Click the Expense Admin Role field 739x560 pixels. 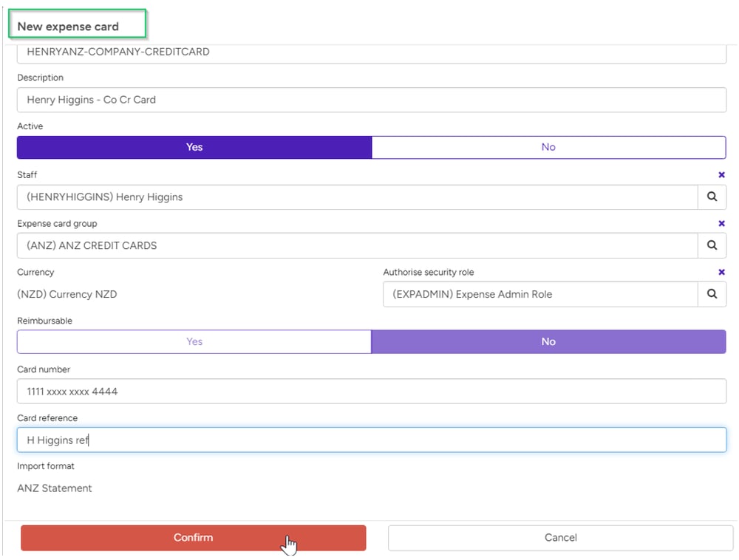(x=539, y=294)
